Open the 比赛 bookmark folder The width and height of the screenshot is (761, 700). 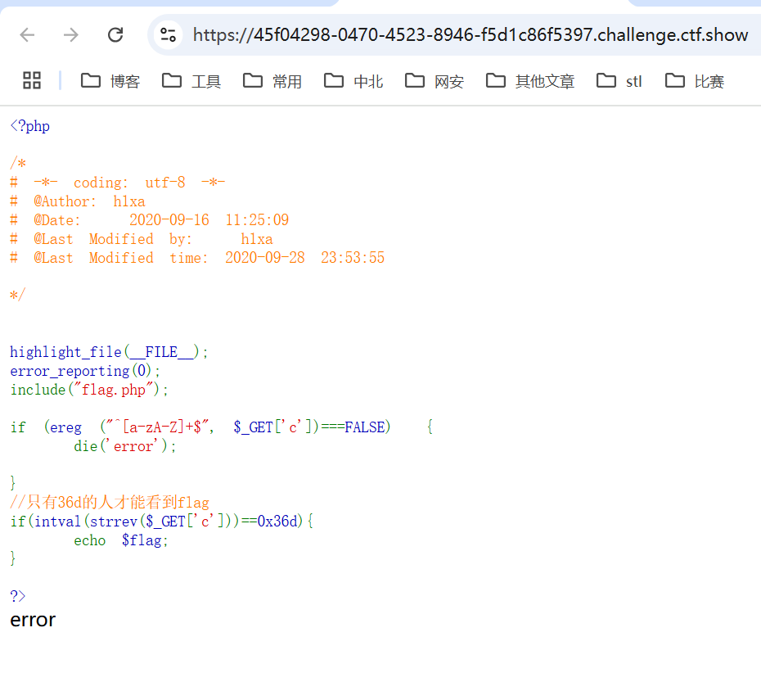click(x=695, y=81)
